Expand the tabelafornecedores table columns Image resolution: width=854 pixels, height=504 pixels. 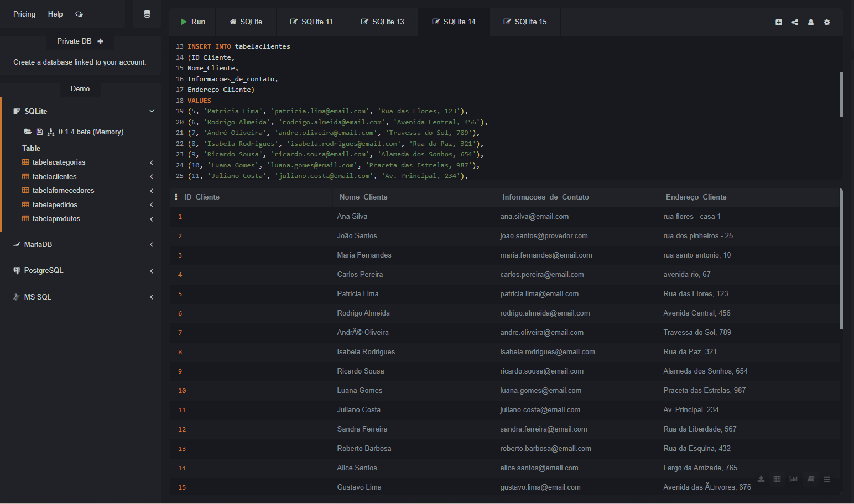(152, 191)
